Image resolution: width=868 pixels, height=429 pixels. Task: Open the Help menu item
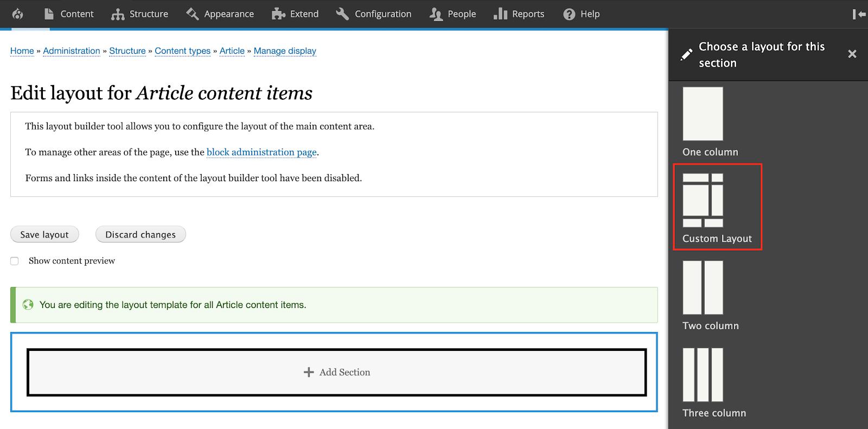point(581,14)
